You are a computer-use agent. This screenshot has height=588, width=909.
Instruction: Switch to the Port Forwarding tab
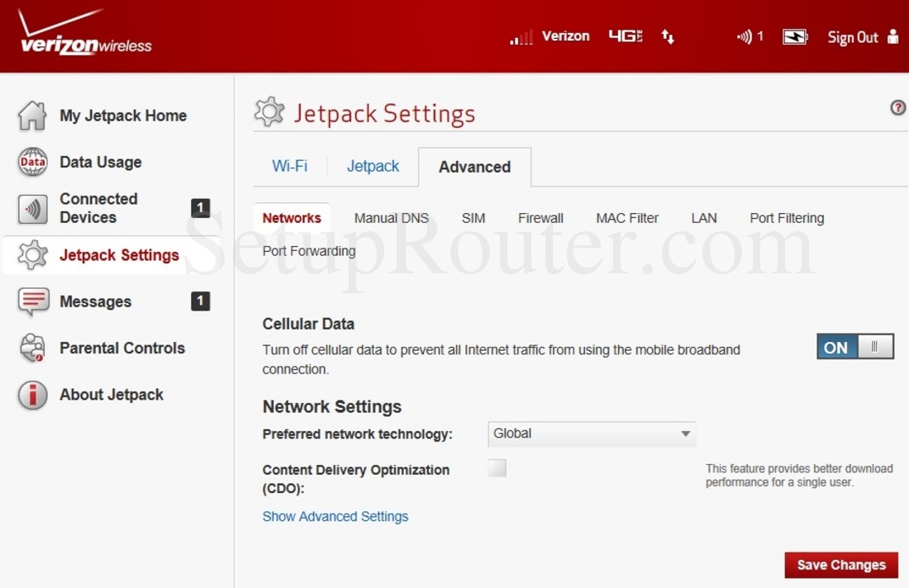(308, 251)
